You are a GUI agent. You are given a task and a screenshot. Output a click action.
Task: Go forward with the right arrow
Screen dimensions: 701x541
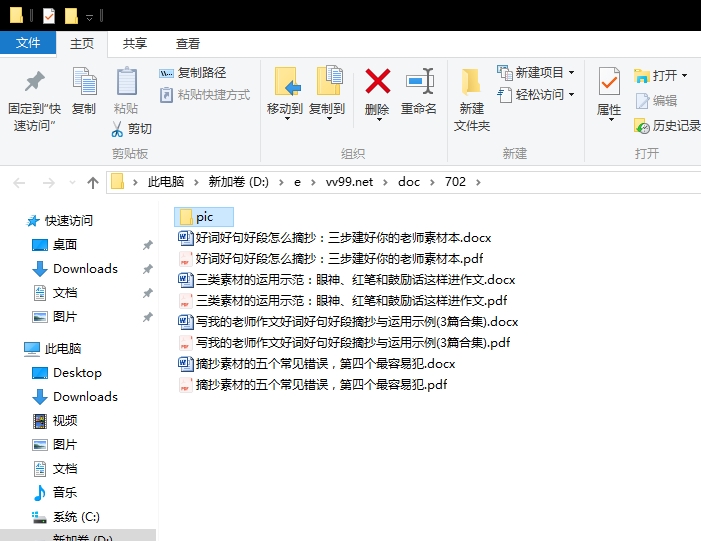click(x=48, y=182)
